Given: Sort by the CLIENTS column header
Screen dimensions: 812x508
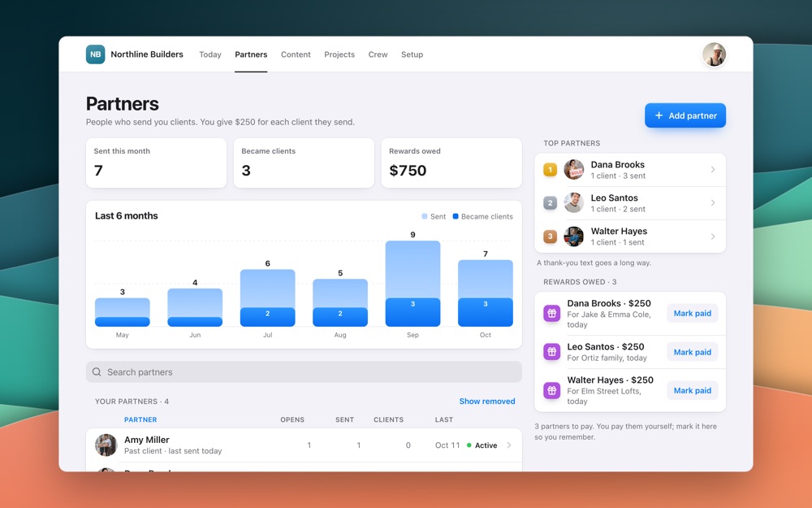Looking at the screenshot, I should tap(388, 419).
